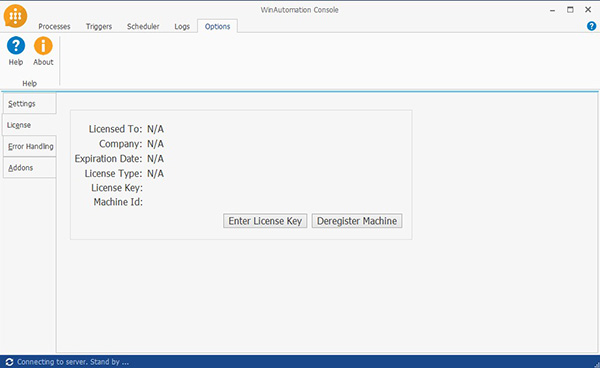
Task: Open the Settings side tab
Action: point(29,104)
